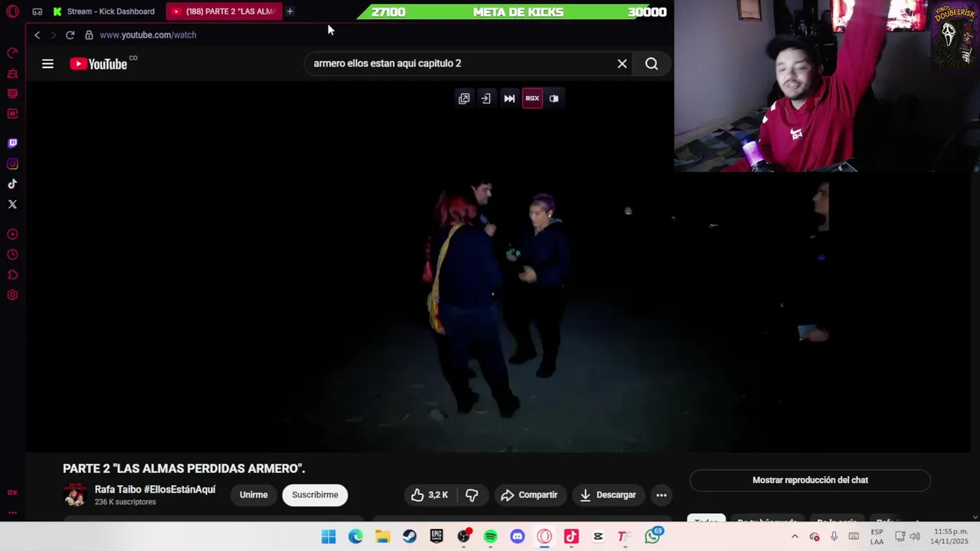Click the three-dot sidebar setup icon

[12, 513]
